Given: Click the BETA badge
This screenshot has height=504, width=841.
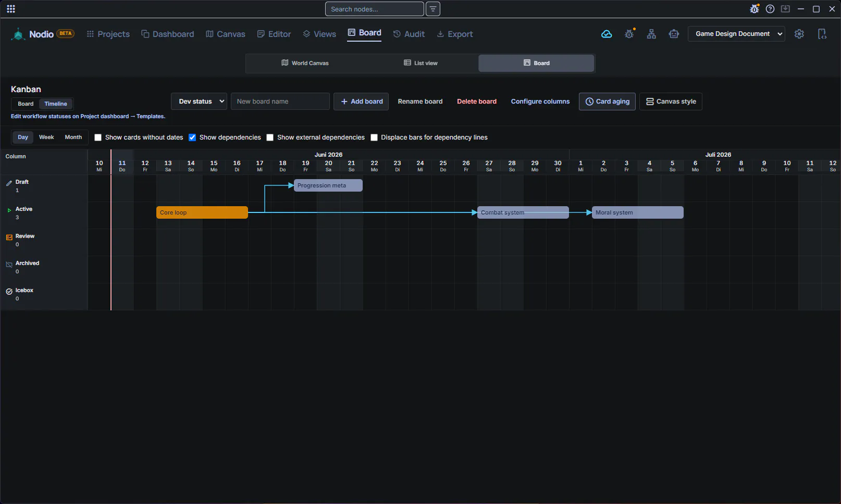Looking at the screenshot, I should click(x=66, y=33).
